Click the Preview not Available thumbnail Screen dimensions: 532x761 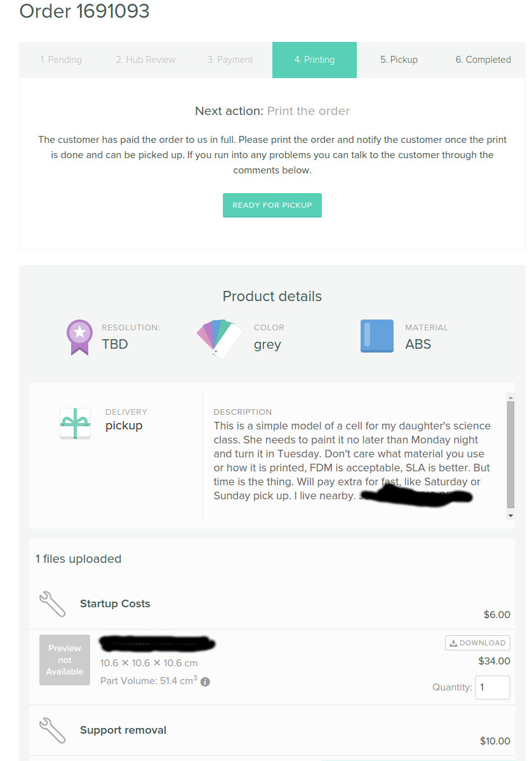point(65,660)
